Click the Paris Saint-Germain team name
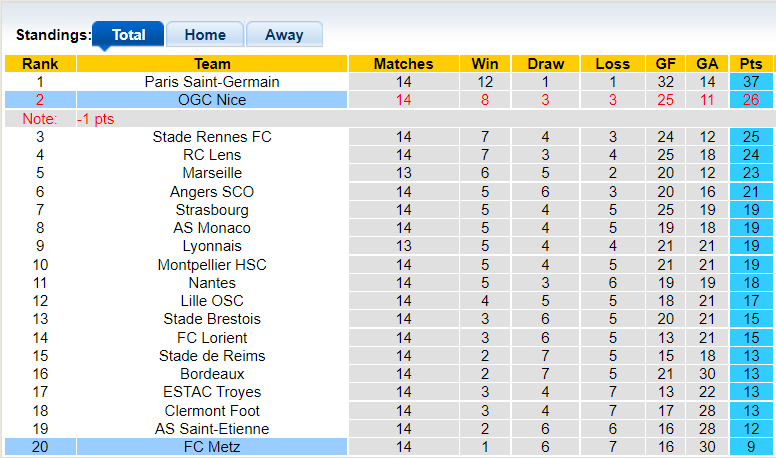Screen dimensions: 776x458 (x=212, y=82)
